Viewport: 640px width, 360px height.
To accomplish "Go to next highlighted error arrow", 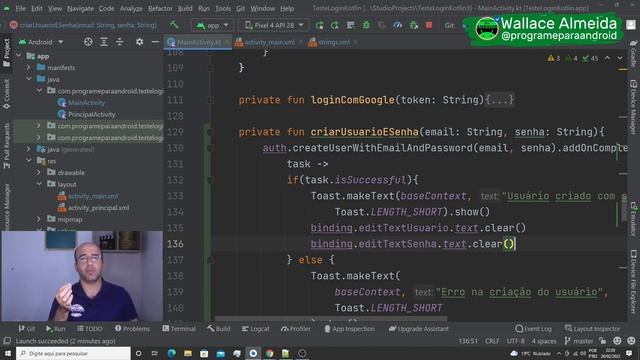I will pyautogui.click(x=620, y=58).
